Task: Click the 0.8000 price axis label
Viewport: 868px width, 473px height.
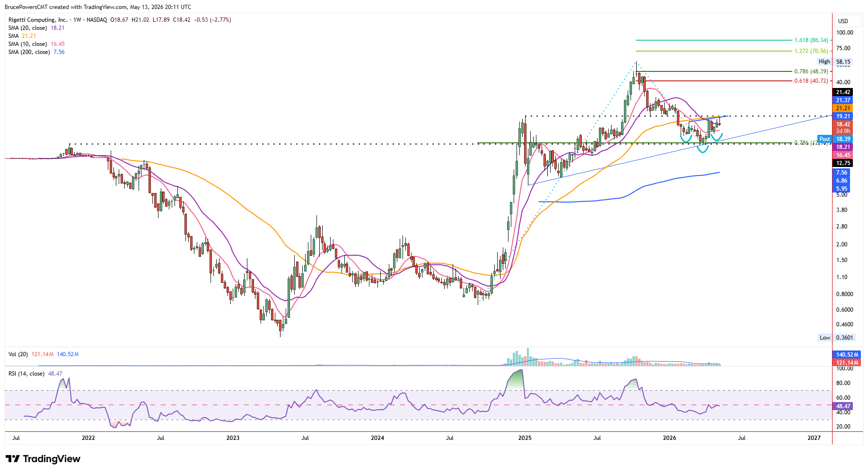Action: pos(845,294)
